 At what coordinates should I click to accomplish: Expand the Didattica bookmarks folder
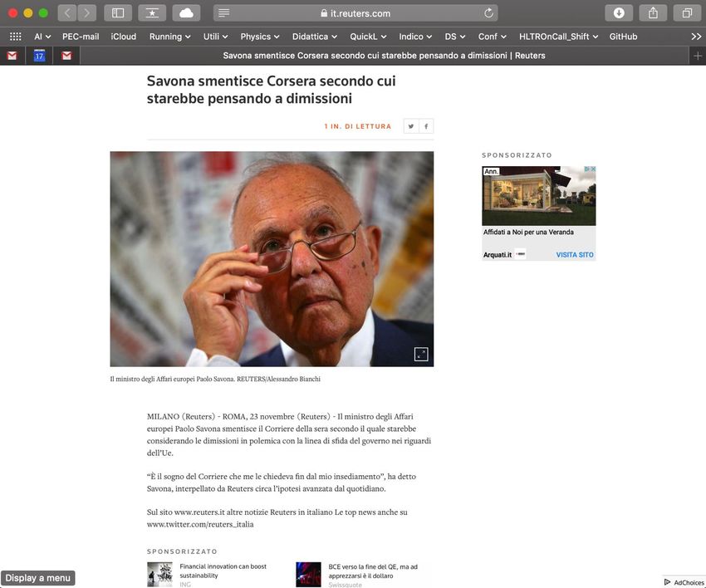click(314, 37)
